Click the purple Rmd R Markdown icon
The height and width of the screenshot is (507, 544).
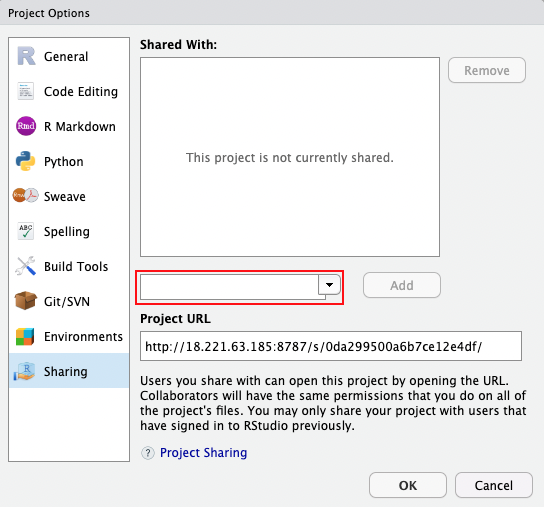[26, 126]
